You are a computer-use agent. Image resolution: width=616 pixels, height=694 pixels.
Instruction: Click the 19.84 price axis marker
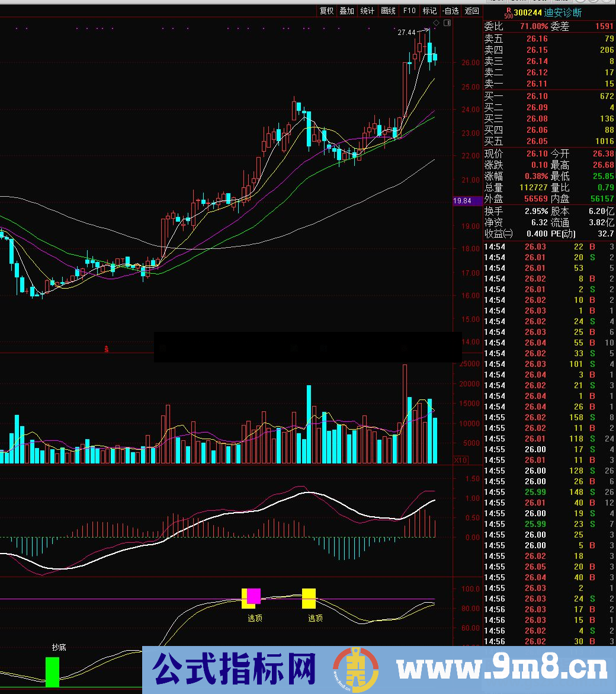click(x=462, y=201)
